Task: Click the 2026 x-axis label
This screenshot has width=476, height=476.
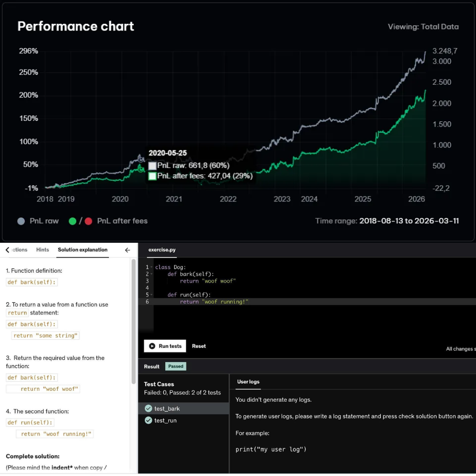Action: click(x=416, y=199)
